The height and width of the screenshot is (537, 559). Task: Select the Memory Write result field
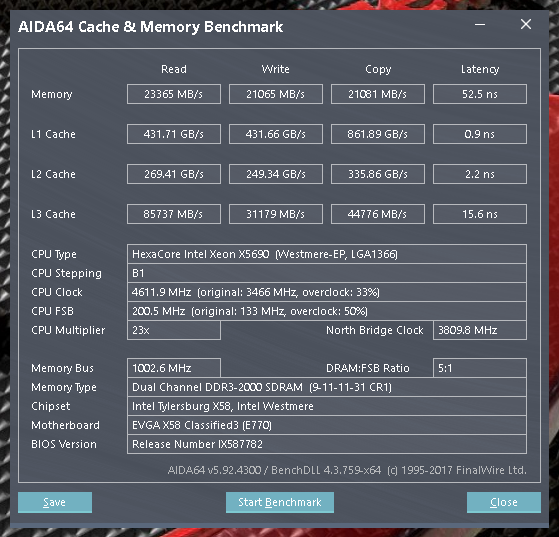(x=276, y=94)
